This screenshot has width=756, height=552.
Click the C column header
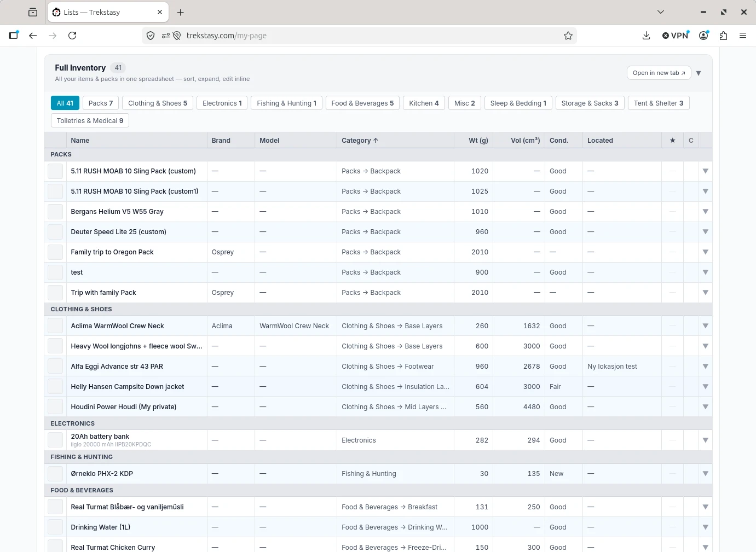coord(691,141)
